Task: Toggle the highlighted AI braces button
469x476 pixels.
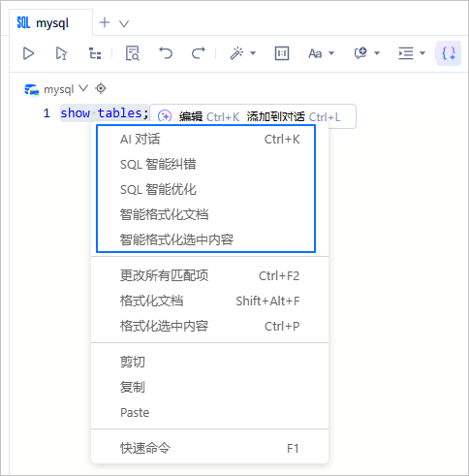Action: click(x=449, y=53)
